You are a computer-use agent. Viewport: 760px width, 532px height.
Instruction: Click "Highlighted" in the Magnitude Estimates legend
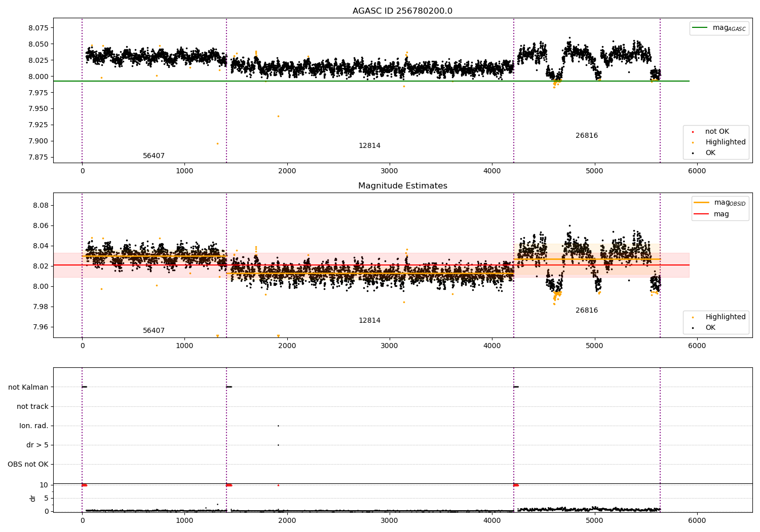coord(726,317)
